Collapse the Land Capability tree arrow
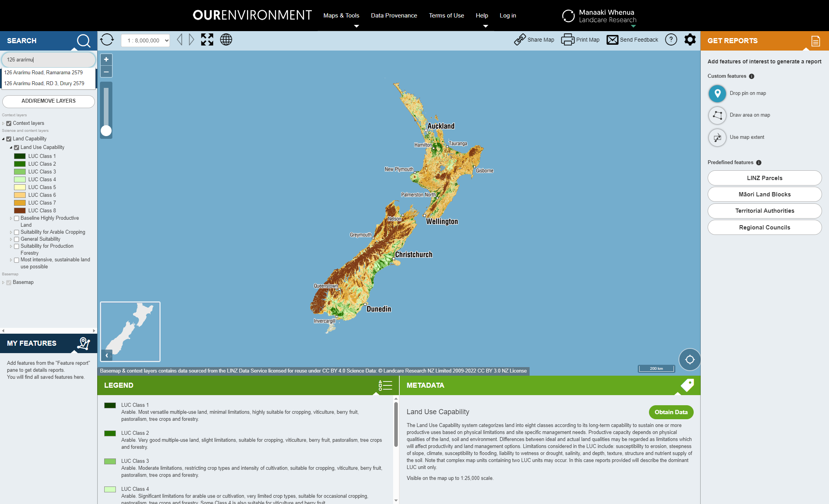This screenshot has height=504, width=829. coord(3,139)
